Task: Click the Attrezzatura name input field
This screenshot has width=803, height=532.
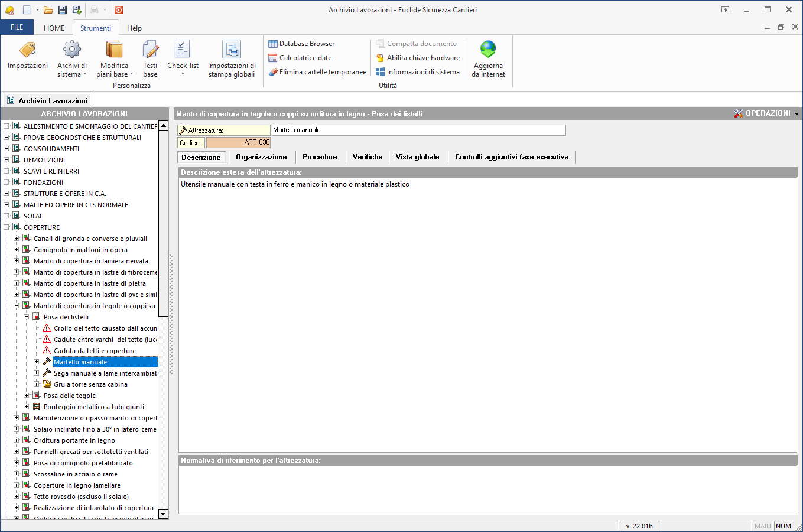Action: pyautogui.click(x=418, y=130)
